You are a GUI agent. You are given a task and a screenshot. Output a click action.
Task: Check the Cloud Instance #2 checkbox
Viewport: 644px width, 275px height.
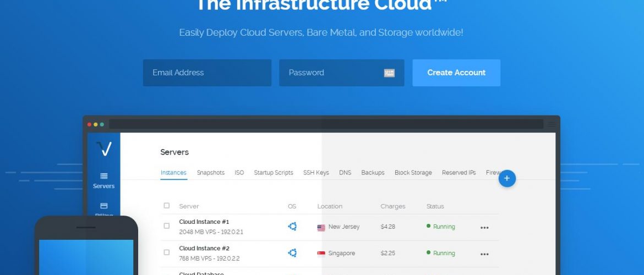[x=166, y=252]
